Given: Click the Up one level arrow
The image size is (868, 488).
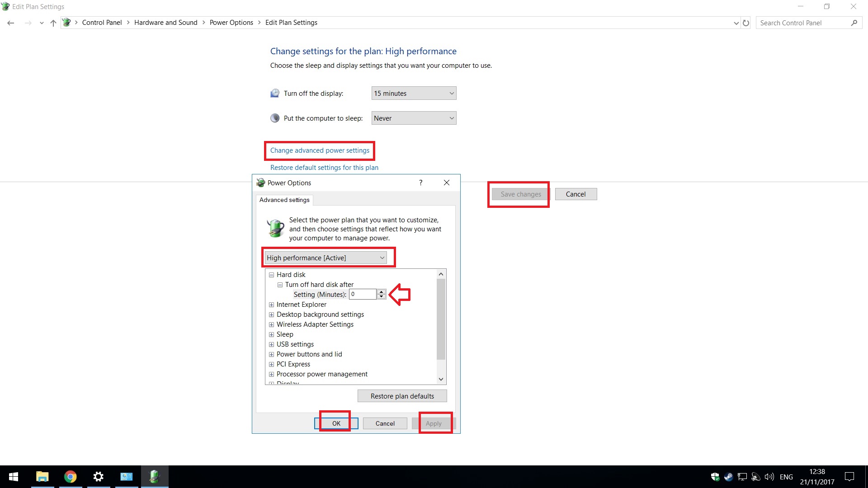Looking at the screenshot, I should [x=53, y=23].
